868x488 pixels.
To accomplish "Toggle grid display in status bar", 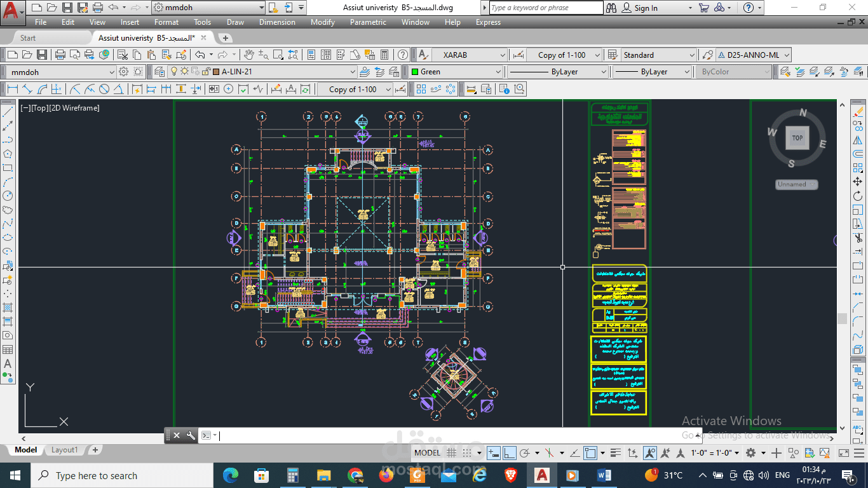I will [452, 453].
